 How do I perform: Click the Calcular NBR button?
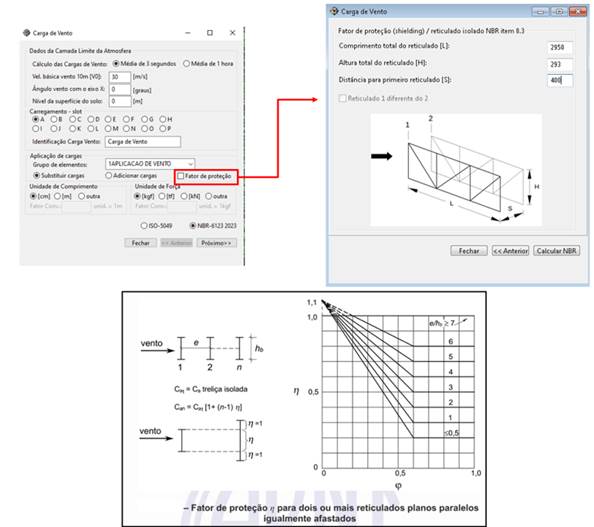click(556, 251)
